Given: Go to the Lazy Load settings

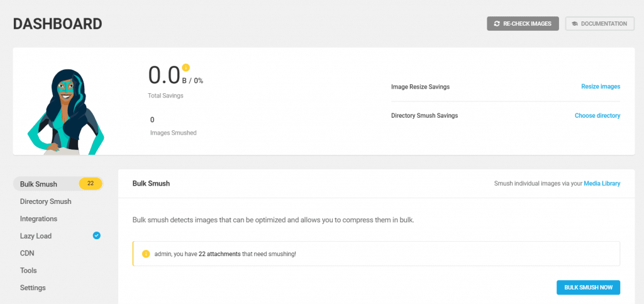Looking at the screenshot, I should pyautogui.click(x=36, y=236).
